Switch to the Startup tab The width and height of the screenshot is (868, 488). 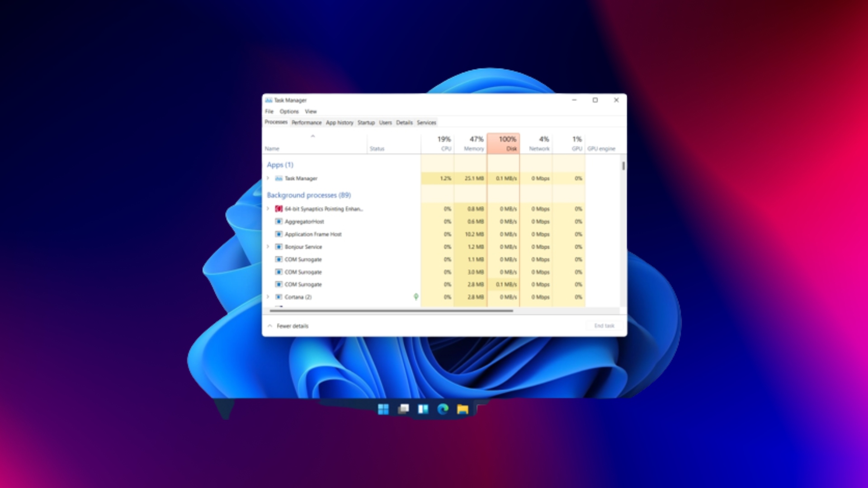pos(366,122)
